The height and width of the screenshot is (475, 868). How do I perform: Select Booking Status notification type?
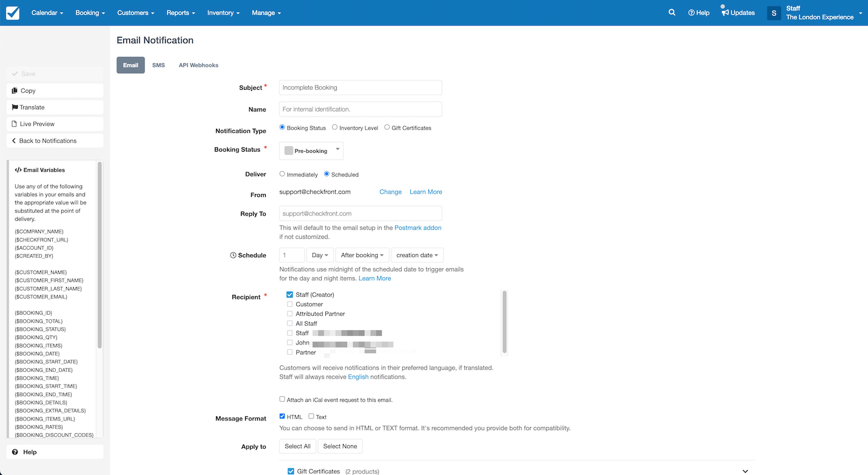(x=282, y=127)
